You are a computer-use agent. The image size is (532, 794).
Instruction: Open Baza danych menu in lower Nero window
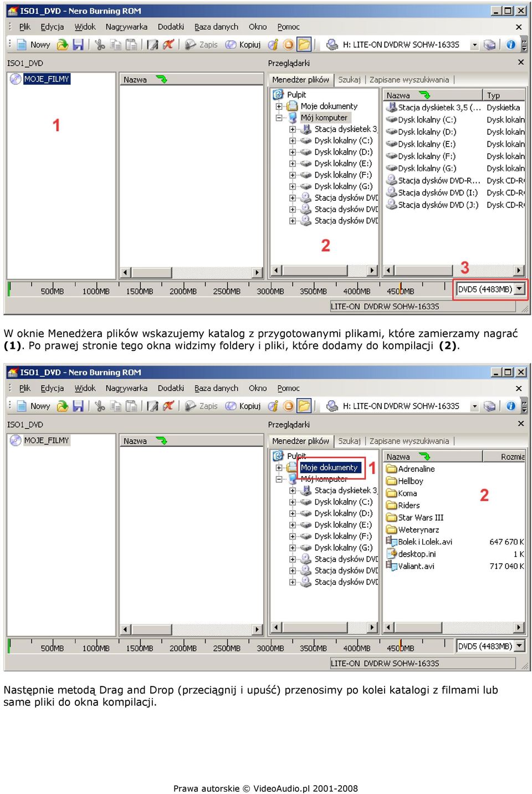click(216, 388)
